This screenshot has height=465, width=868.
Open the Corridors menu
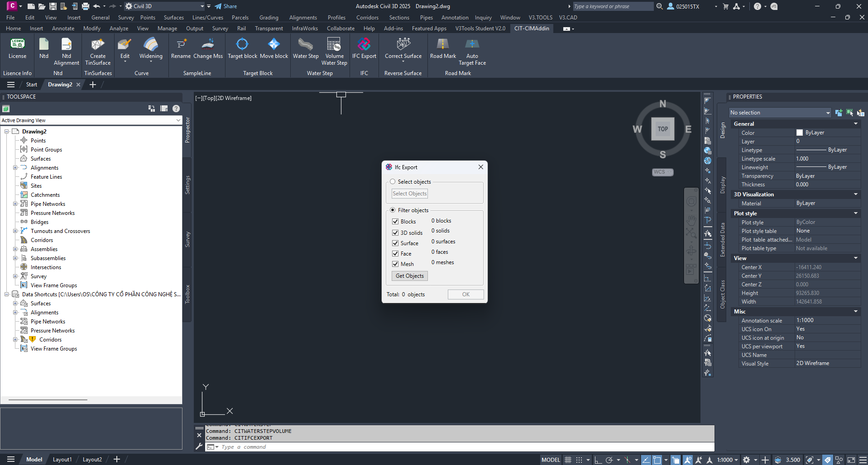click(x=367, y=17)
